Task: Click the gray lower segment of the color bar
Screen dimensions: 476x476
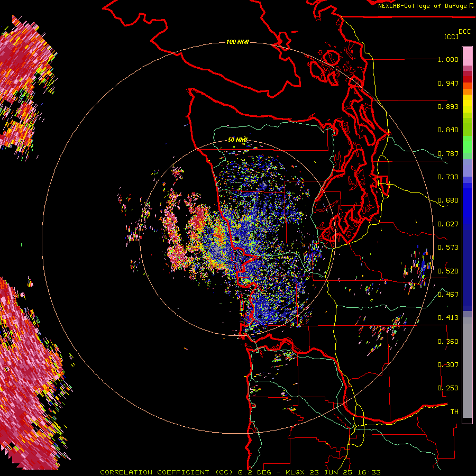Action: coord(467,368)
